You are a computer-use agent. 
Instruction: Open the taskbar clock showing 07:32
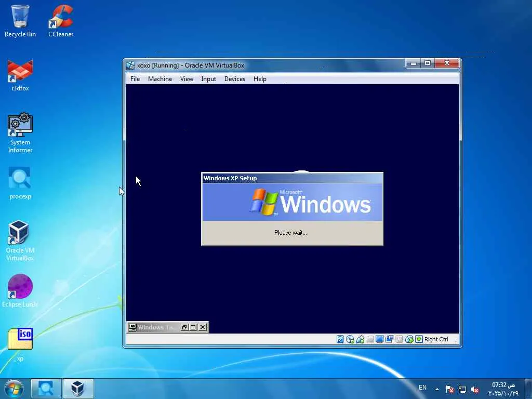503,389
